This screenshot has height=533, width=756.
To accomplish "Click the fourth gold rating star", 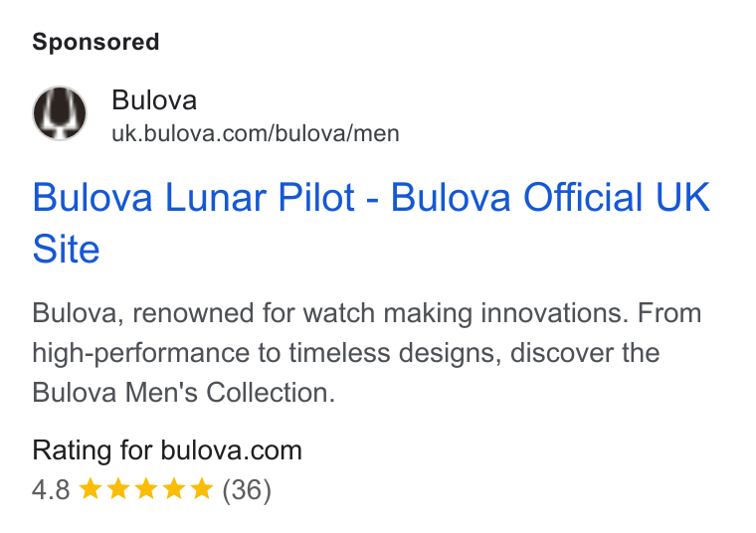I will (x=174, y=489).
